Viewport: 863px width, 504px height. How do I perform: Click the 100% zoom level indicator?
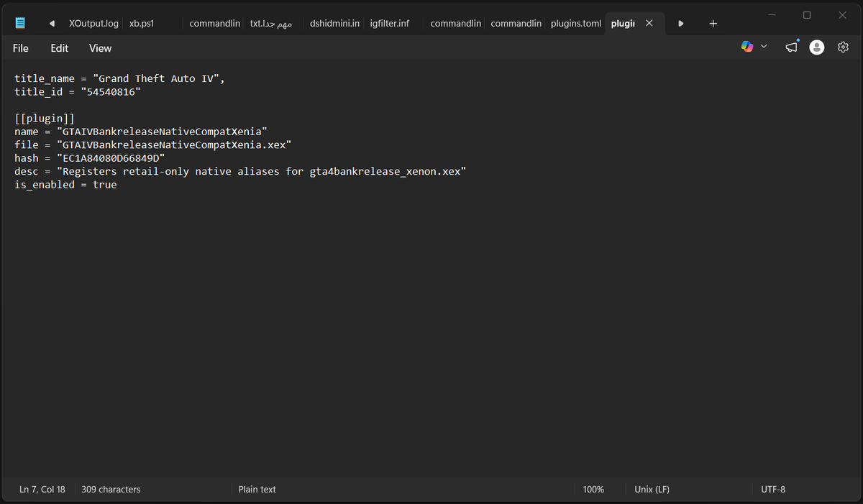pyautogui.click(x=593, y=489)
